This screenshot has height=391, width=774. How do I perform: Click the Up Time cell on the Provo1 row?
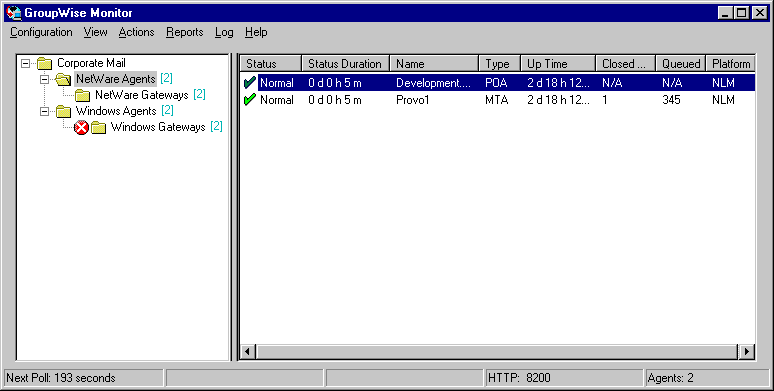tap(558, 100)
